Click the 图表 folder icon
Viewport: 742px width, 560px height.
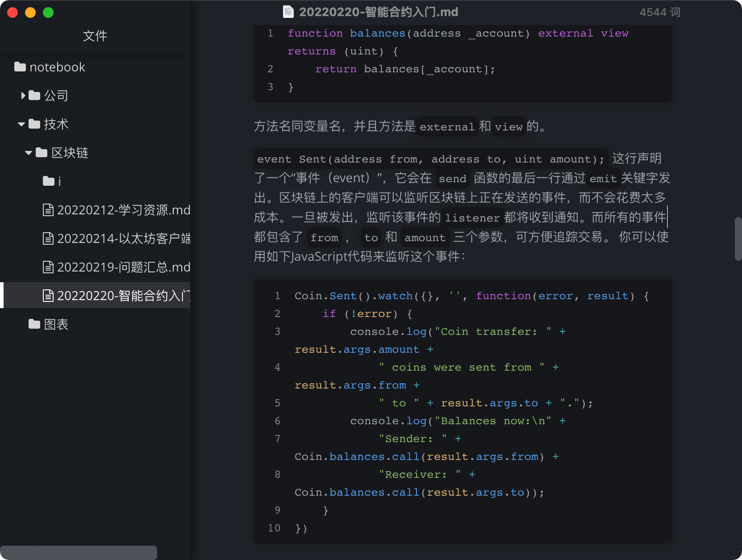coord(34,324)
